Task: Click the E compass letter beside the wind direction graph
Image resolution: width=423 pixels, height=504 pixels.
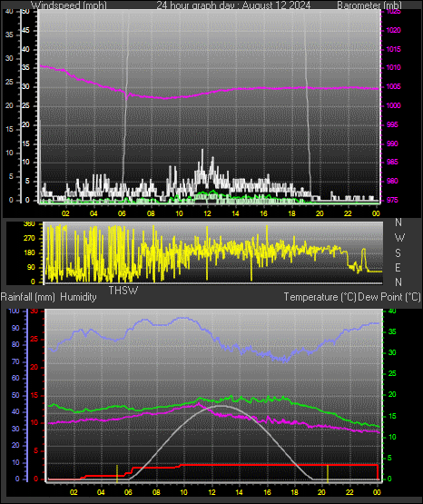Action: tap(398, 267)
